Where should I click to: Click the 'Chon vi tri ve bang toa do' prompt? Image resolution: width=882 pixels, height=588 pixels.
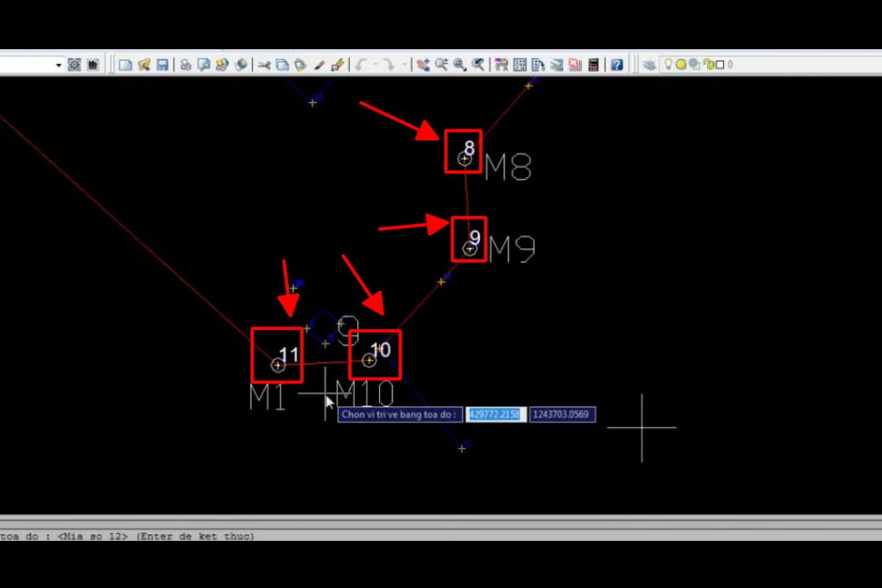pos(400,415)
